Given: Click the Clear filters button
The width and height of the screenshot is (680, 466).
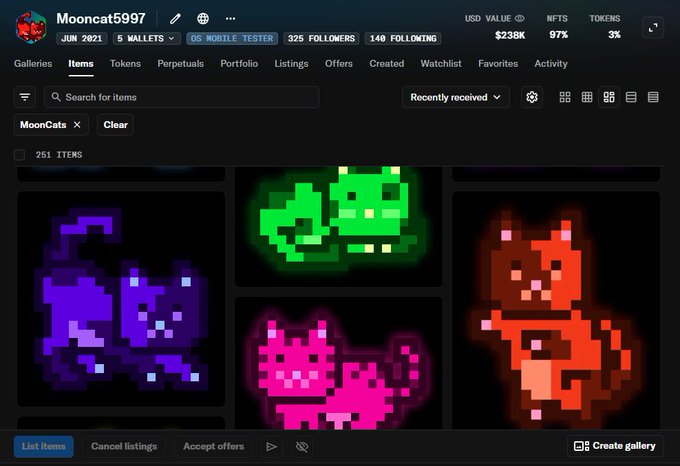Looking at the screenshot, I should coord(115,125).
